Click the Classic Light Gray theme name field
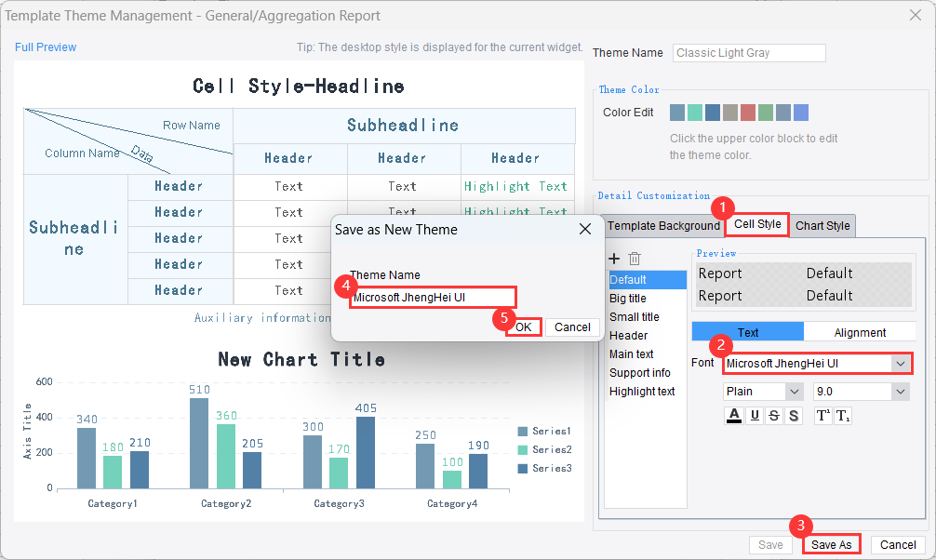This screenshot has height=560, width=936. pos(749,53)
